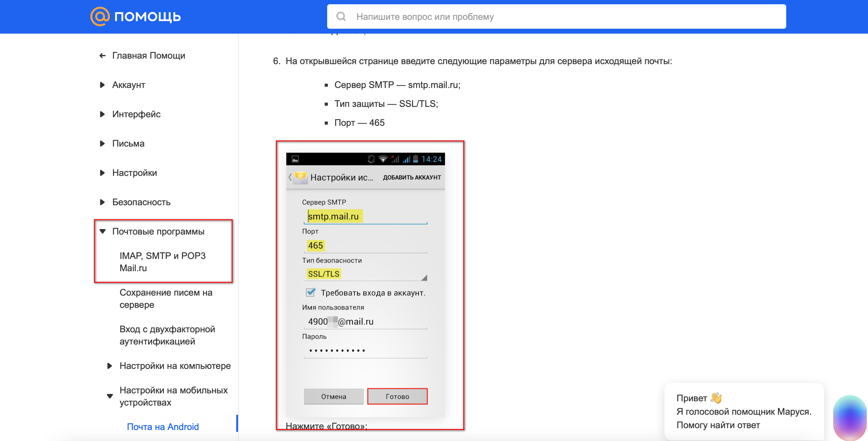This screenshot has width=868, height=441.
Task: Click the step 6 instruction text
Action: [x=479, y=61]
